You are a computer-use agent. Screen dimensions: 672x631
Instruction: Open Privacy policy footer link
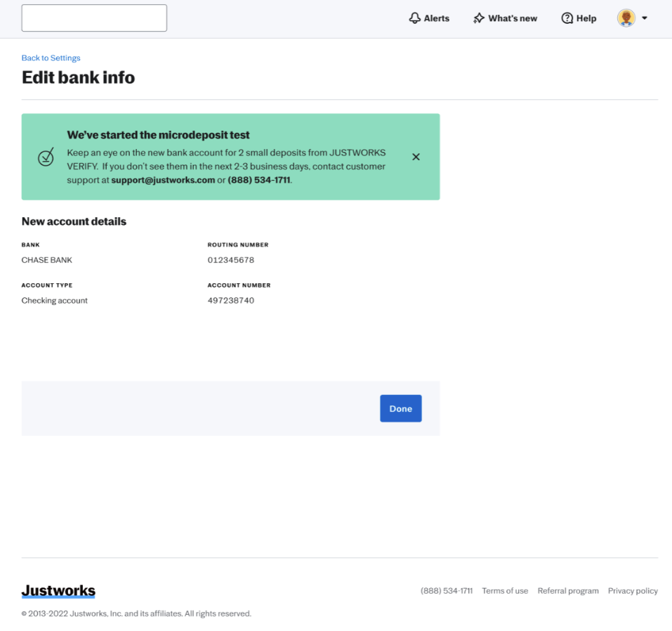click(x=633, y=591)
